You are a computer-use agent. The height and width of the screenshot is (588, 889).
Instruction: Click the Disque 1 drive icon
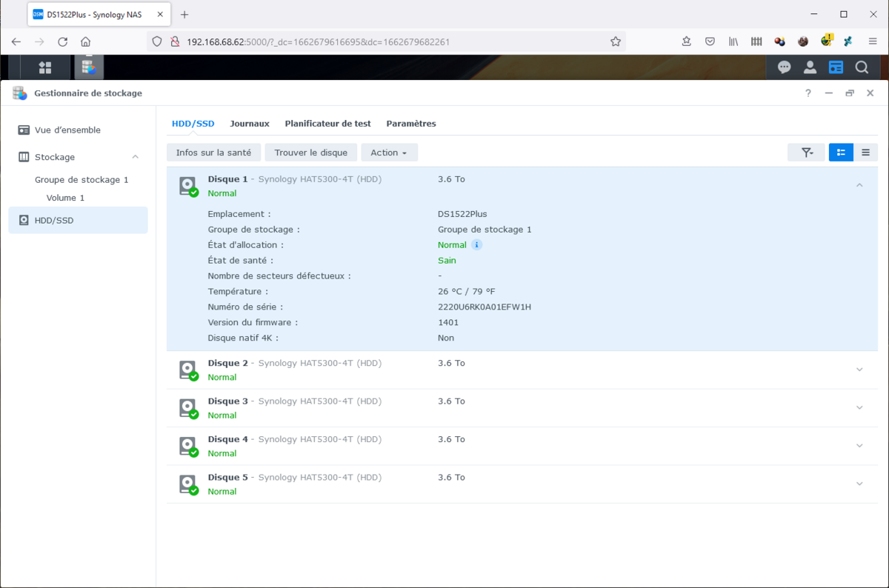click(x=188, y=186)
